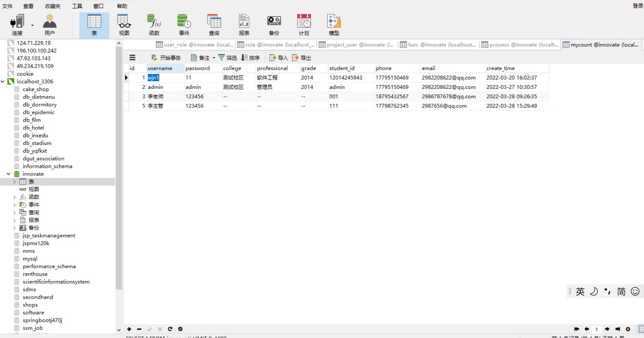Expand the 表 tables node
This screenshot has height=338, width=644.
[x=14, y=182]
